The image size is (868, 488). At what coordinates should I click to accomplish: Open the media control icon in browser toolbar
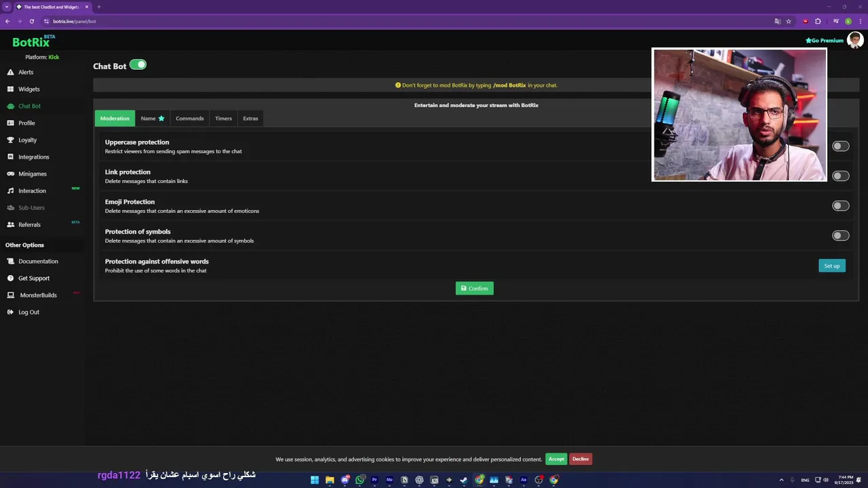pyautogui.click(x=835, y=21)
